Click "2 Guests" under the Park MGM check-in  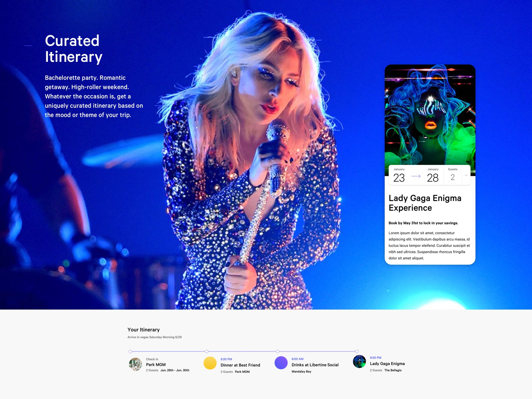click(x=152, y=370)
